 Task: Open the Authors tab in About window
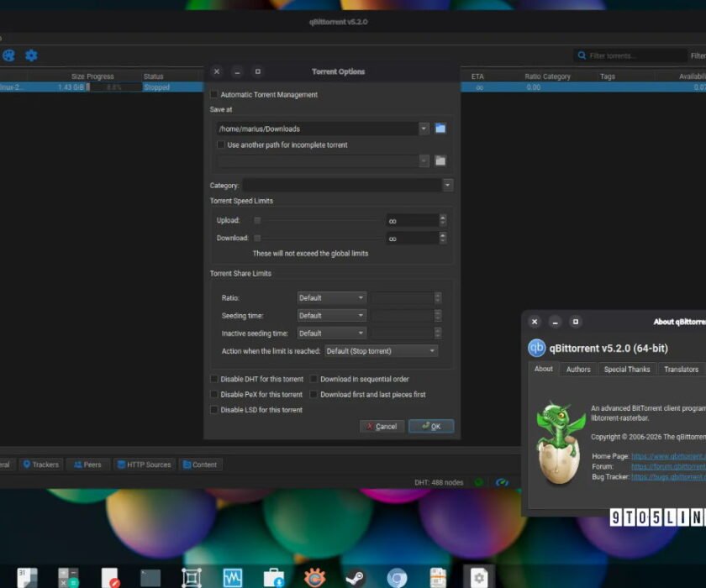point(578,369)
